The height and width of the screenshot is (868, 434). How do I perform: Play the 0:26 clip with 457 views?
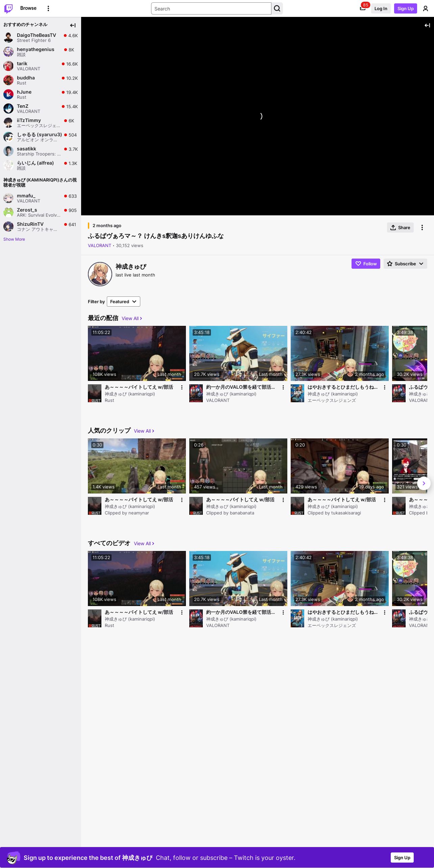tap(238, 466)
